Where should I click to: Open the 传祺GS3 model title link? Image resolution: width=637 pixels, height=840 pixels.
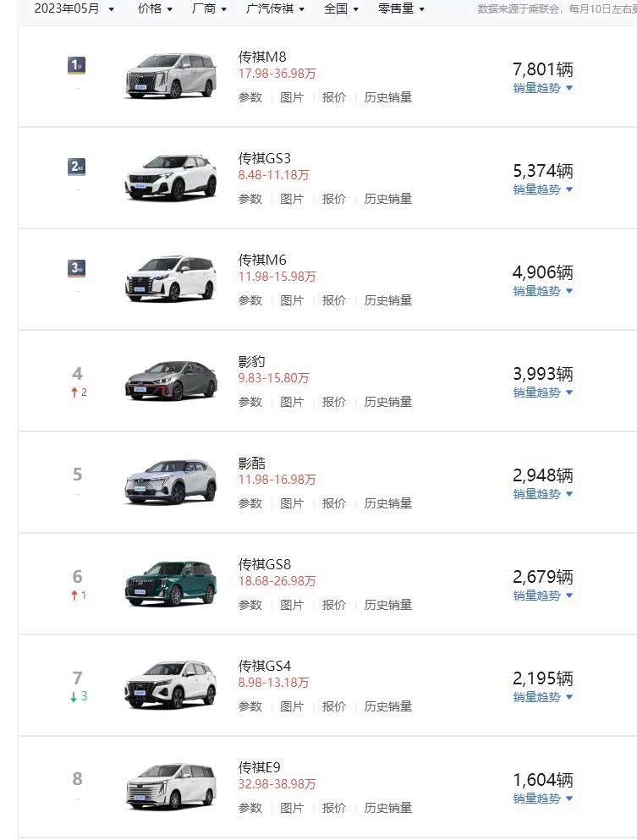point(265,158)
